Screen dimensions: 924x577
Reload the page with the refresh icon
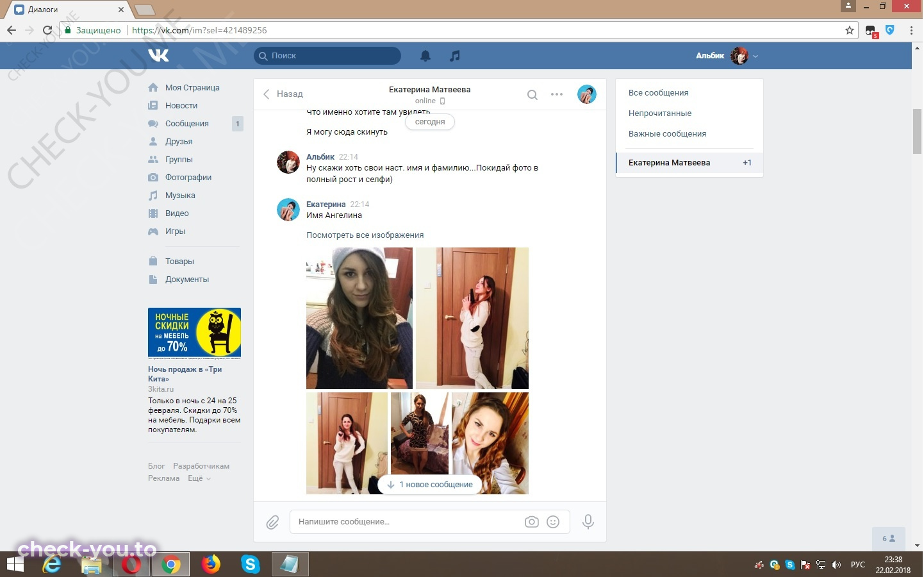point(47,30)
